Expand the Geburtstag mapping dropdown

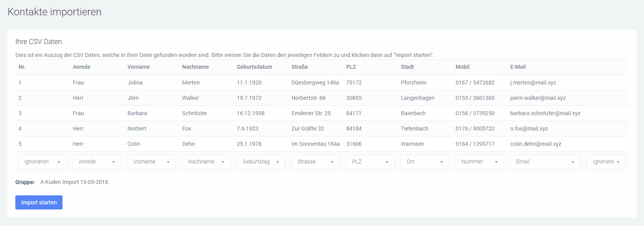[260, 162]
